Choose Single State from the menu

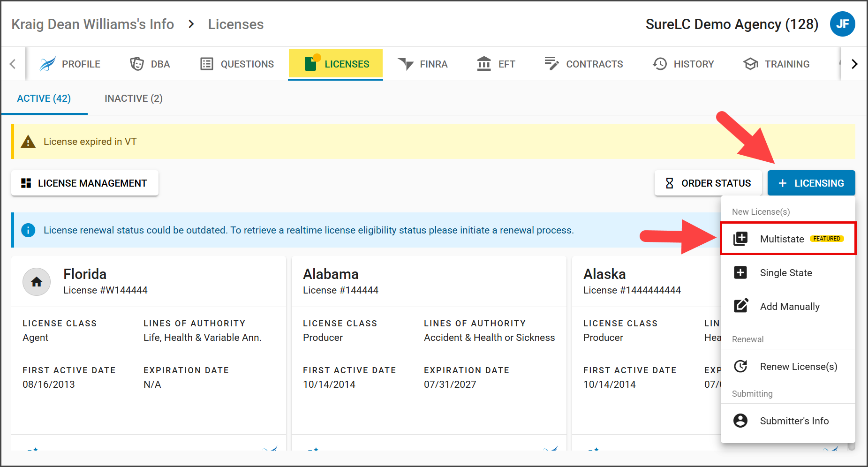[788, 272]
